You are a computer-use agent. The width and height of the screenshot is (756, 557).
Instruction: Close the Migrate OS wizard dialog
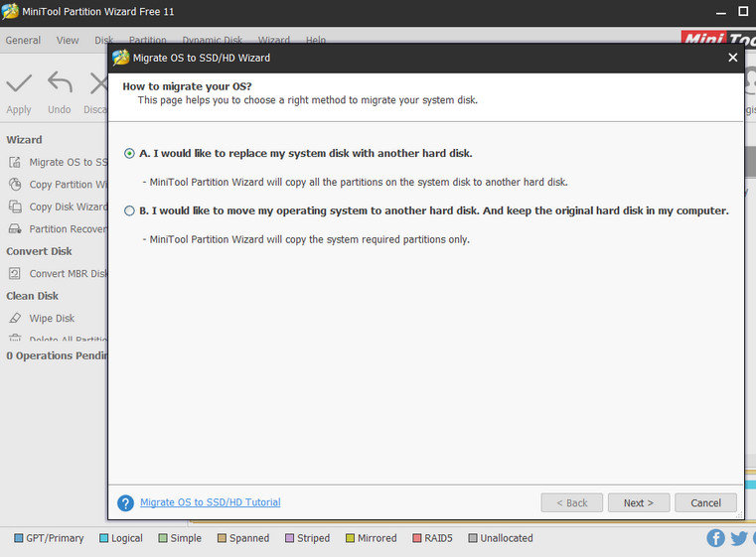coord(733,58)
